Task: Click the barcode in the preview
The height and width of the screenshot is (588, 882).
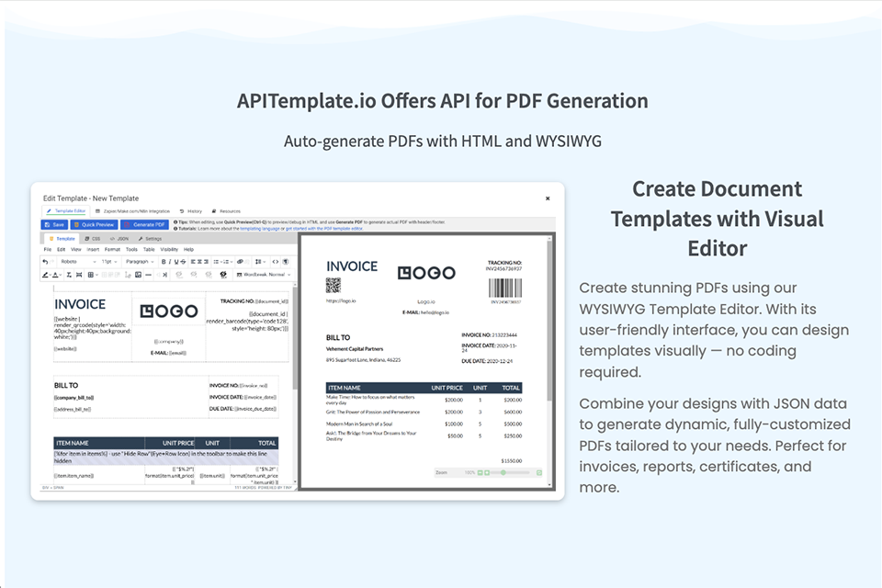Action: (x=505, y=288)
